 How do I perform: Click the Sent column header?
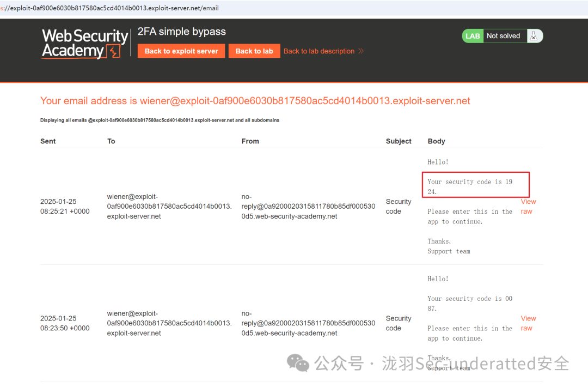pyautogui.click(x=48, y=141)
